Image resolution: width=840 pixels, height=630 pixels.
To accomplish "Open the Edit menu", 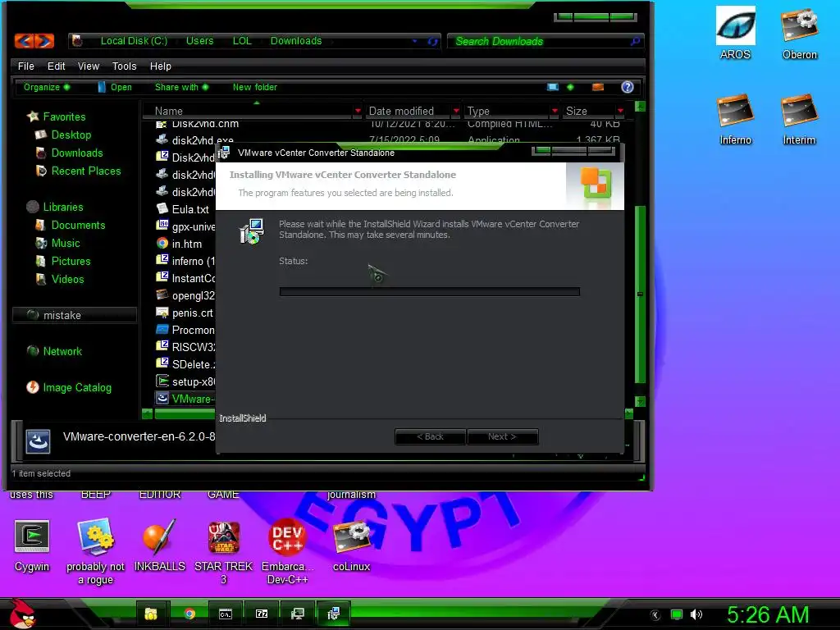I will (x=57, y=66).
